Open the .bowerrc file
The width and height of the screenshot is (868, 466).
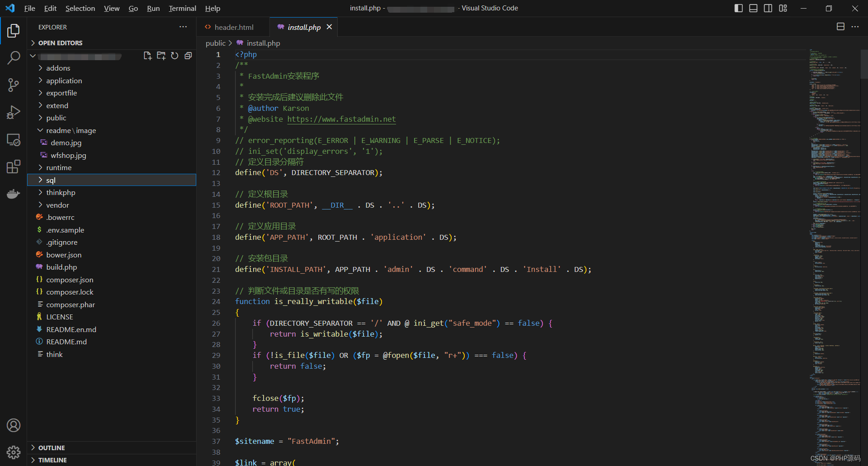(x=112, y=217)
